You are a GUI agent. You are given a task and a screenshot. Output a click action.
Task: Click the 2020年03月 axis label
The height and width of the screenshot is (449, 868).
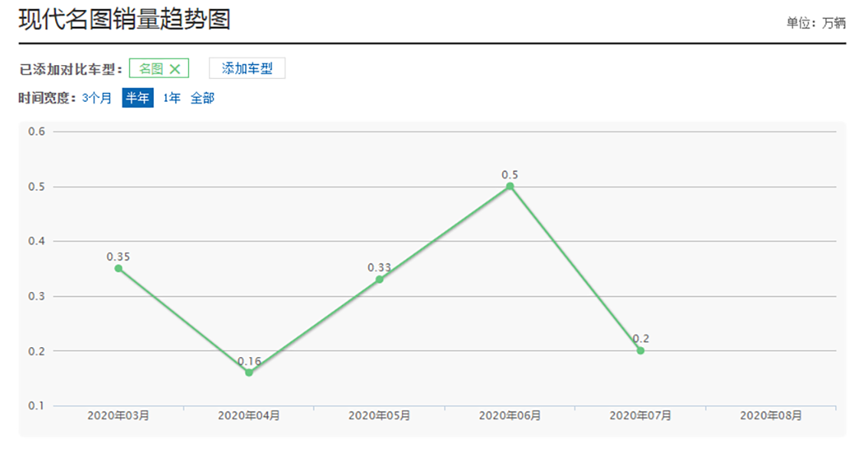click(x=119, y=415)
